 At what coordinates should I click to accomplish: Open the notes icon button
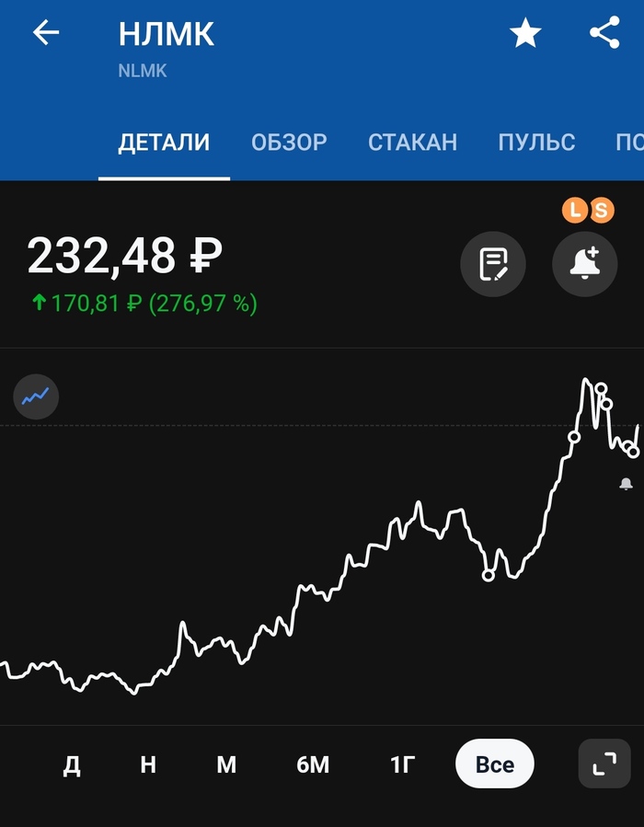493,264
